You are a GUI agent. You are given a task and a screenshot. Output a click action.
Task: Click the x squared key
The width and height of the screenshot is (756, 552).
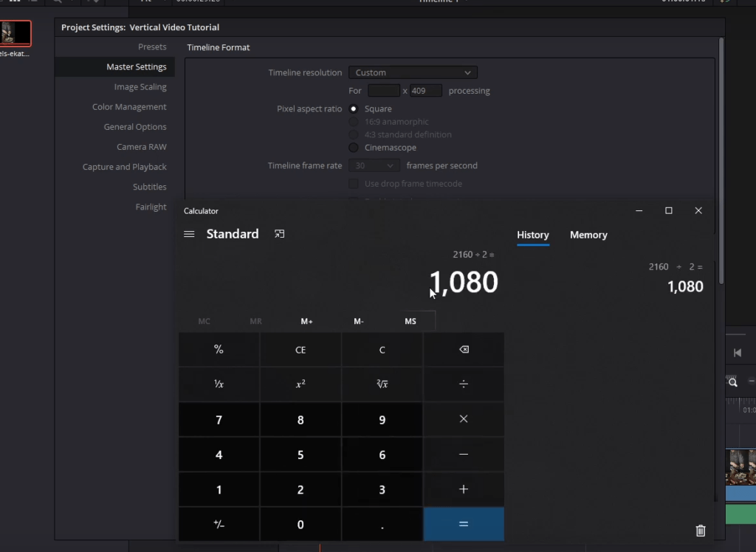tap(300, 384)
